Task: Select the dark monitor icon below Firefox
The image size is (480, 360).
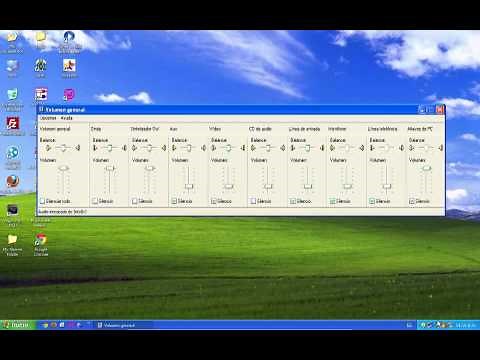Action: (13, 210)
